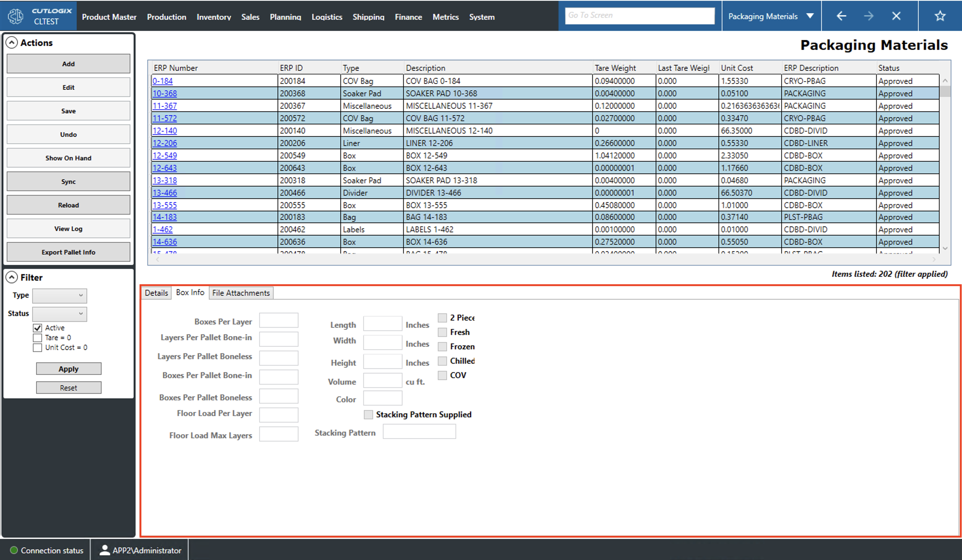Click the Sync button
Screen dimensions: 962x560
pyautogui.click(x=68, y=181)
